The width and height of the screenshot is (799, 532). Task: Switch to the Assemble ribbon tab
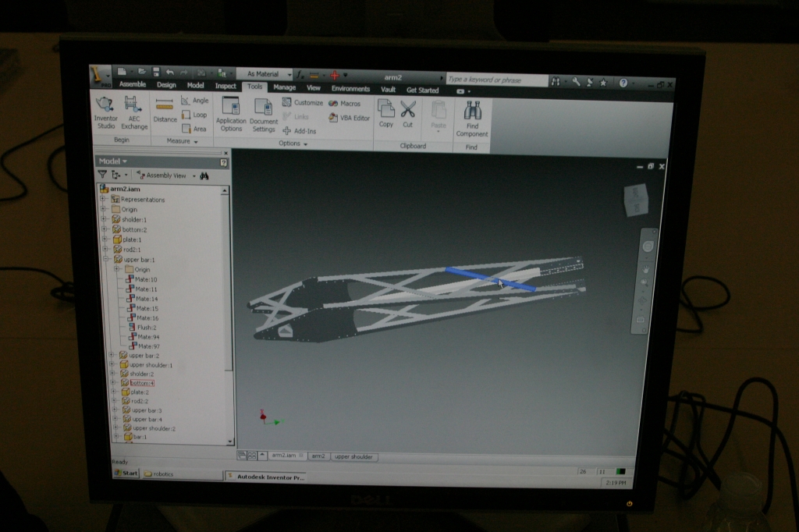[x=133, y=84]
